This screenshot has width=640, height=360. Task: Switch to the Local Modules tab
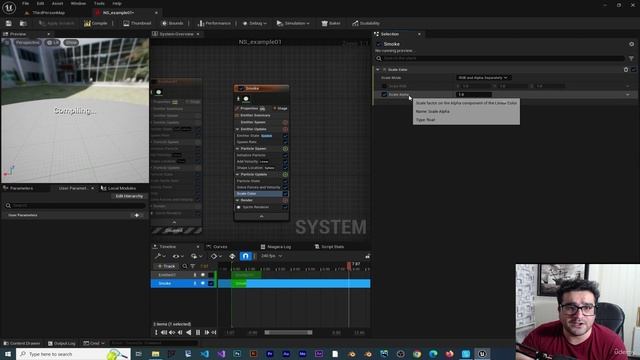point(118,188)
